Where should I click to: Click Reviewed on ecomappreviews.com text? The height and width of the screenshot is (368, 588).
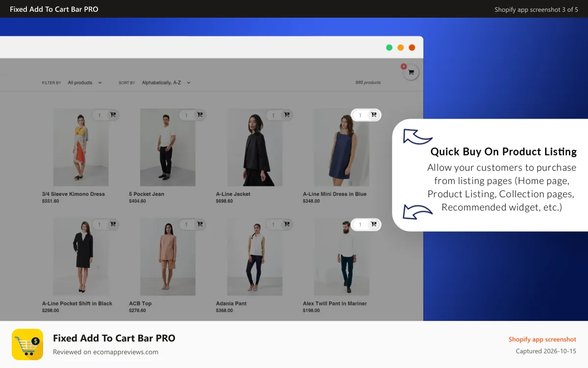105,352
